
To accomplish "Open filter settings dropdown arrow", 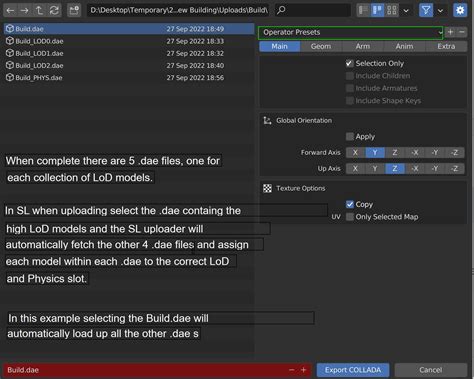I will coord(440,11).
